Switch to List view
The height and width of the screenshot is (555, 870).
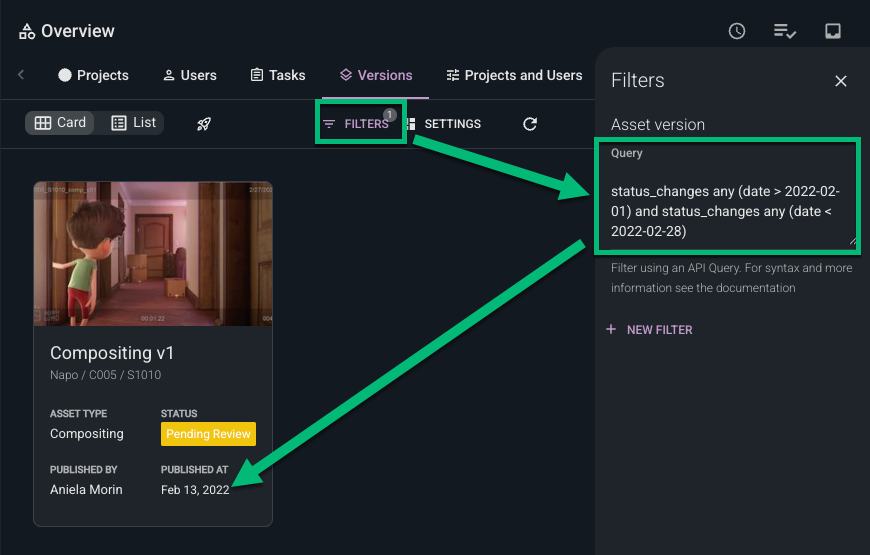click(133, 123)
